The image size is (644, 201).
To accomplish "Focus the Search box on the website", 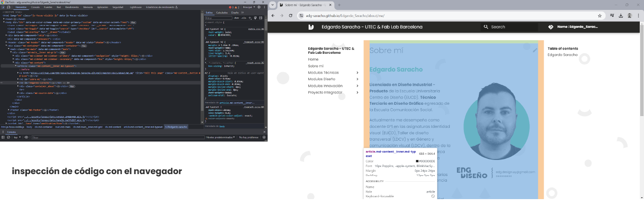I will pos(510,27).
